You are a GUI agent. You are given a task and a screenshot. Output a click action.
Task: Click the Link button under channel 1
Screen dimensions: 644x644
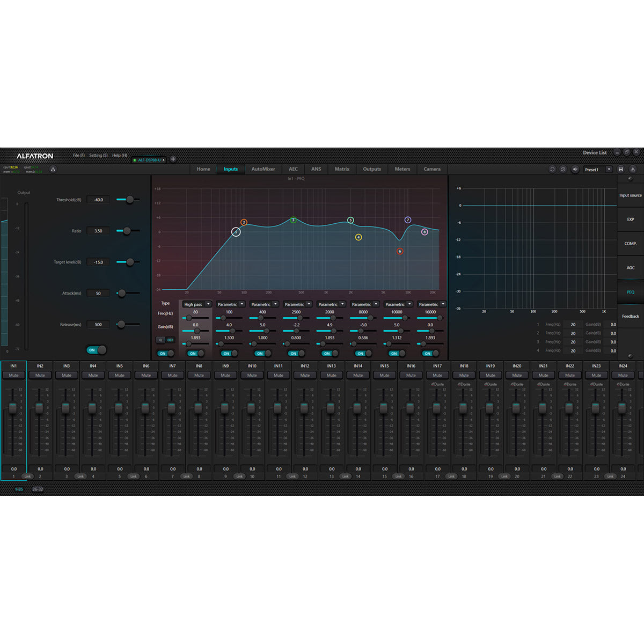tap(27, 476)
